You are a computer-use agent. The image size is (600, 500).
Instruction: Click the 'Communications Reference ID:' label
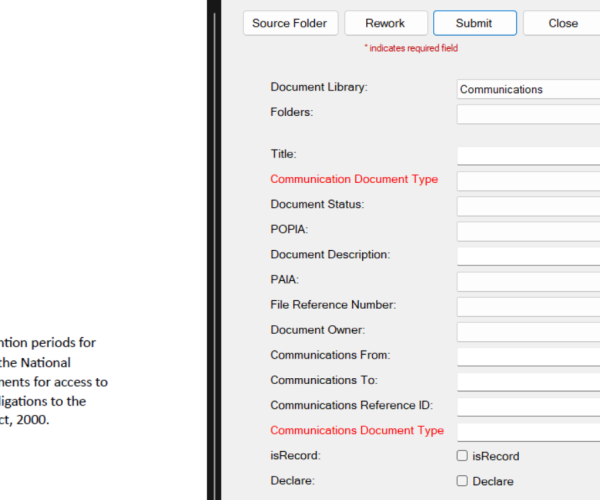coord(351,405)
